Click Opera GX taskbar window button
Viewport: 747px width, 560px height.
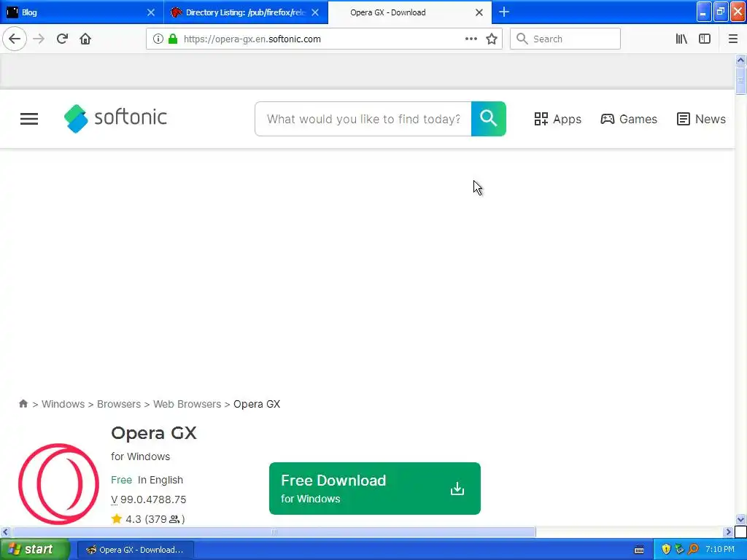pos(135,550)
